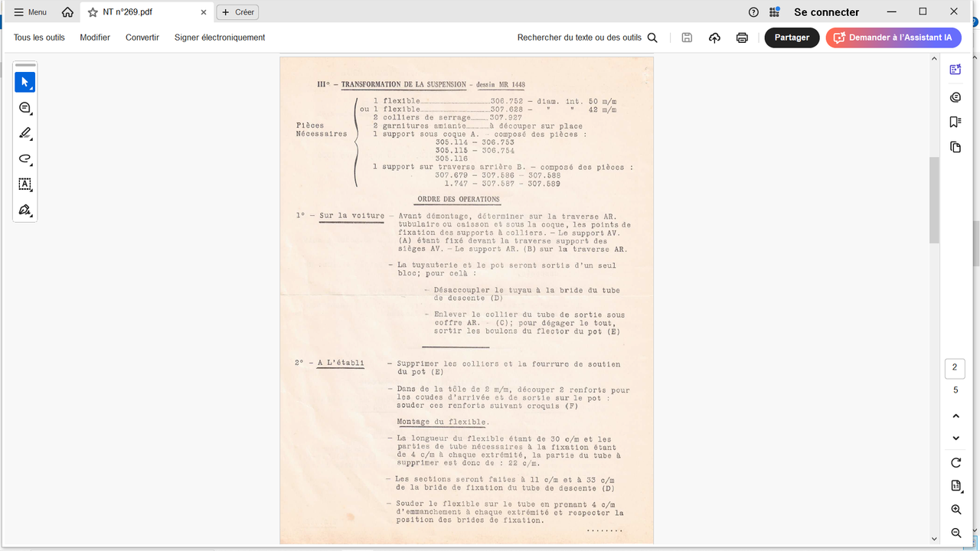The width and height of the screenshot is (980, 551).
Task: Go to next page down arrow
Action: [x=955, y=439]
